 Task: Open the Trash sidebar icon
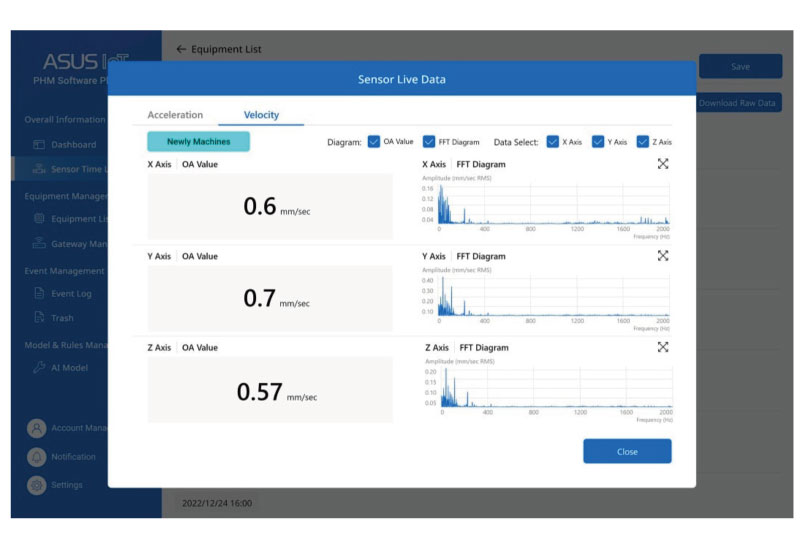[x=40, y=318]
